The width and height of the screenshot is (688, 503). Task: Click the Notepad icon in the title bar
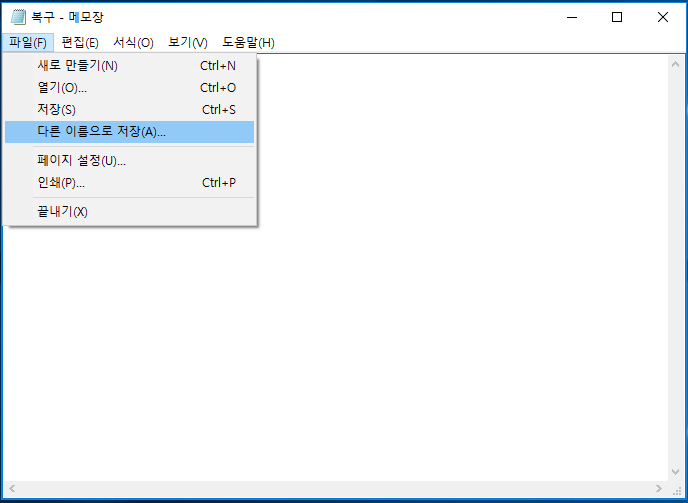18,17
